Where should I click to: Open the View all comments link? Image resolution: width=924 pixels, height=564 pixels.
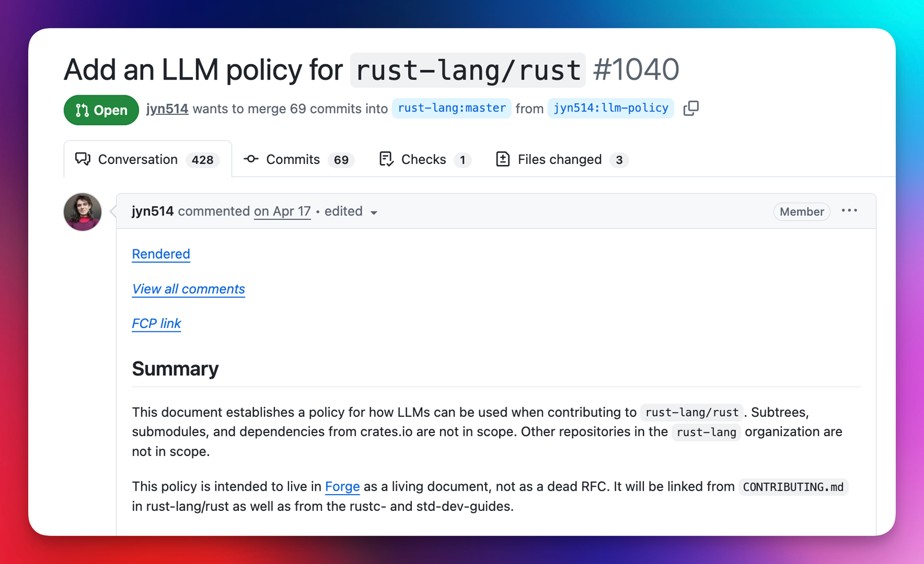[188, 289]
